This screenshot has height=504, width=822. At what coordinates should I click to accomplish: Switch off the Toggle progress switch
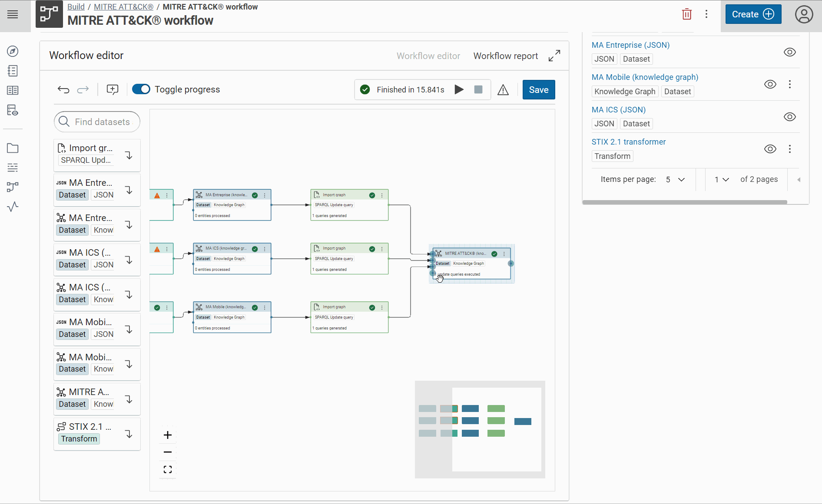141,89
